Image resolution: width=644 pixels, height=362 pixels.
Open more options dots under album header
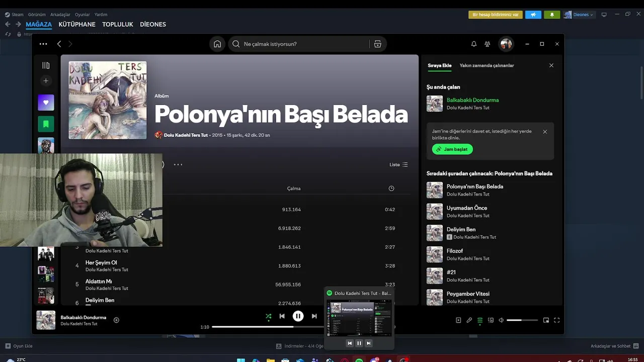(178, 164)
